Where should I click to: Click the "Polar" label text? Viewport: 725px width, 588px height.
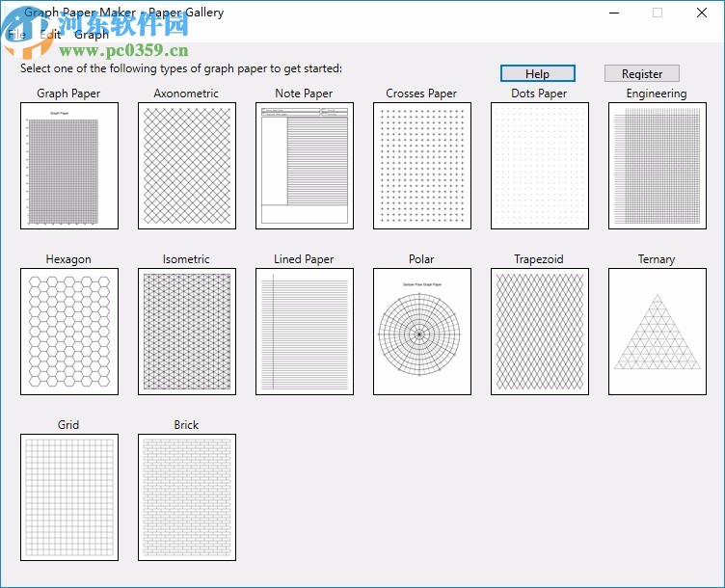(421, 259)
